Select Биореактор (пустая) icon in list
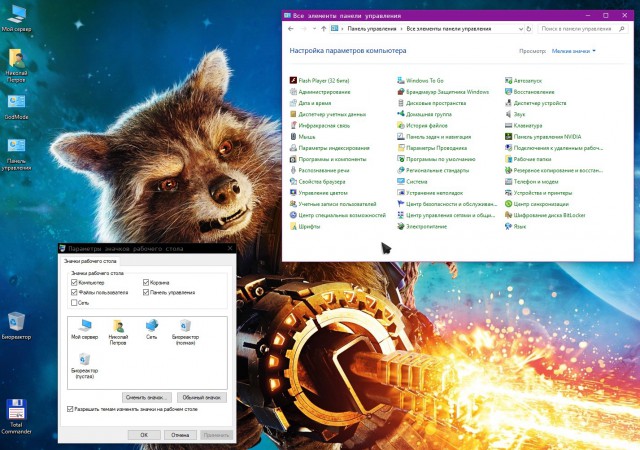Screen dimensions: 640x450 [x=84, y=365]
